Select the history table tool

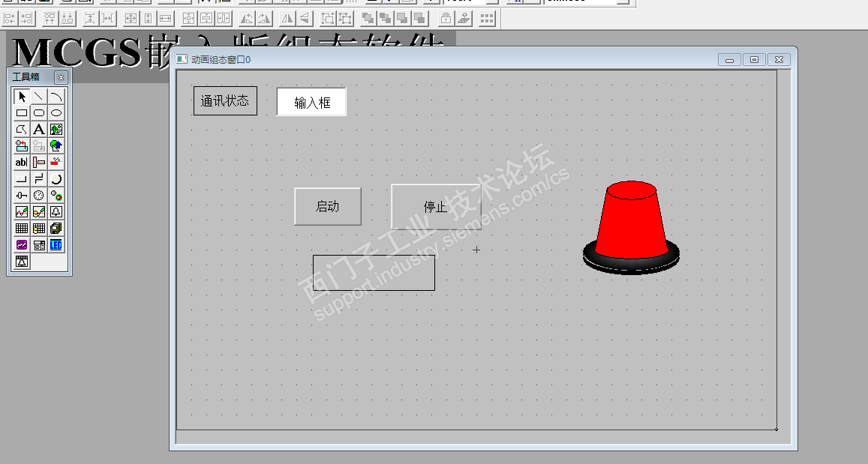pyautogui.click(x=39, y=229)
